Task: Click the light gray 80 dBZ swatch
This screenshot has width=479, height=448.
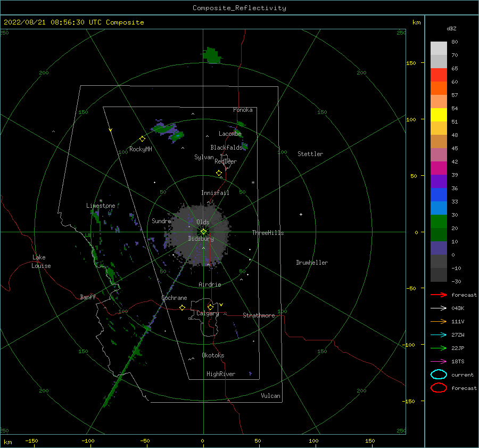Action: pyautogui.click(x=439, y=48)
